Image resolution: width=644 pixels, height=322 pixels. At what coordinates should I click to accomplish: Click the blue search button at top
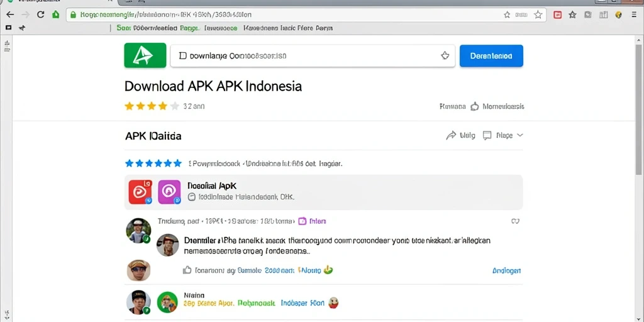point(491,56)
